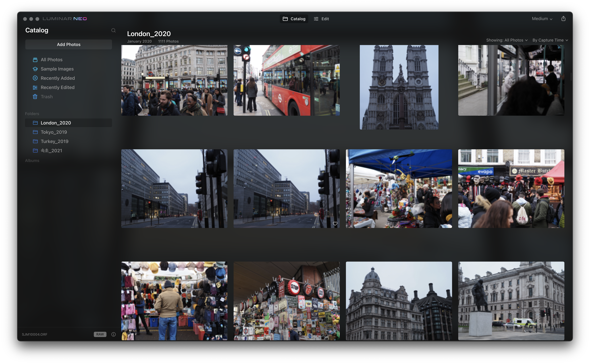Open the By Capture Time sort menu
The width and height of the screenshot is (590, 364).
tap(550, 40)
